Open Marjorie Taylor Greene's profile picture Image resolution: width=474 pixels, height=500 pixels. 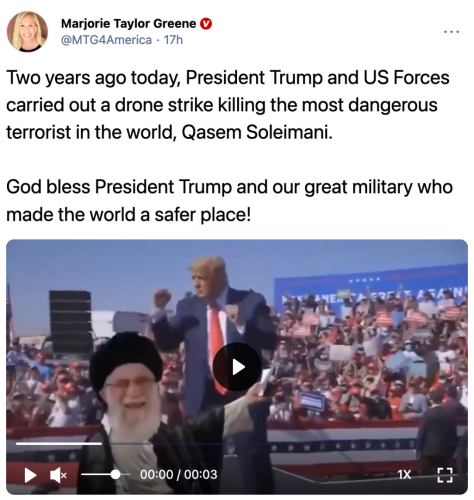coord(27,31)
